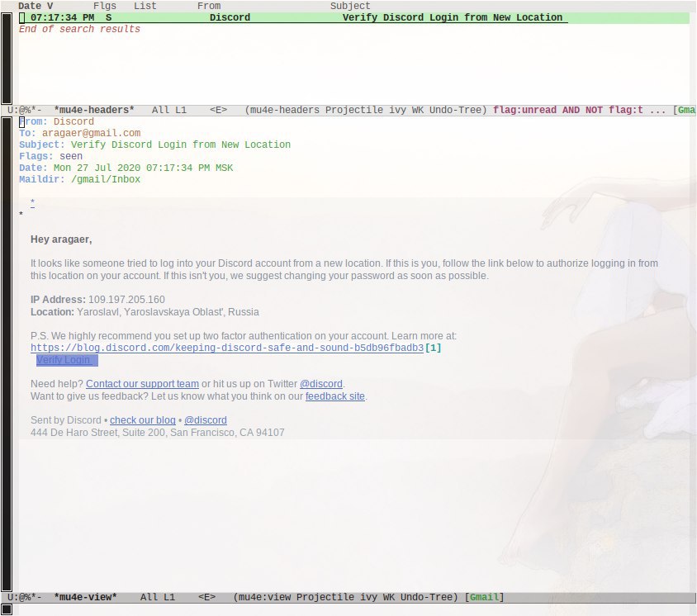Open the 'feedback site' link
The height and width of the screenshot is (616, 697).
[335, 396]
